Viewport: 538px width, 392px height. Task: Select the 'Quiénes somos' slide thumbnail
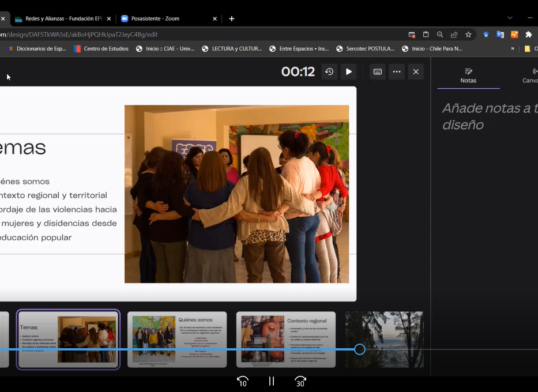pyautogui.click(x=177, y=339)
